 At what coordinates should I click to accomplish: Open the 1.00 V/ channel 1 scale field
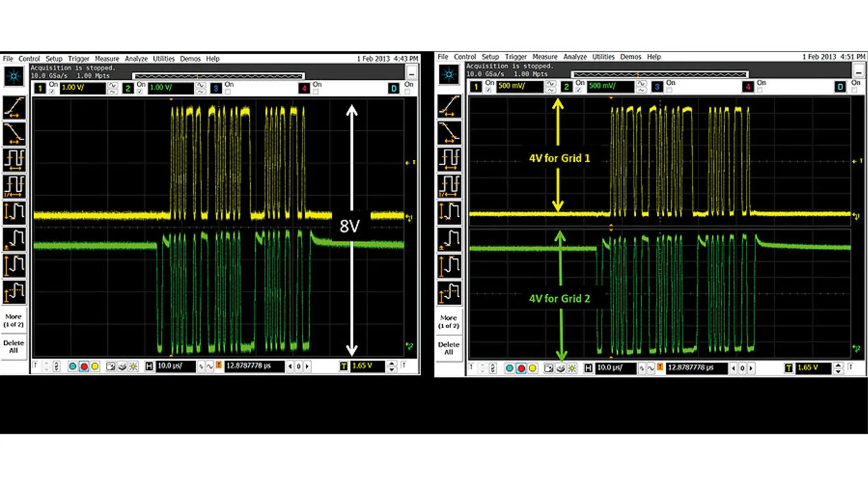[x=83, y=88]
